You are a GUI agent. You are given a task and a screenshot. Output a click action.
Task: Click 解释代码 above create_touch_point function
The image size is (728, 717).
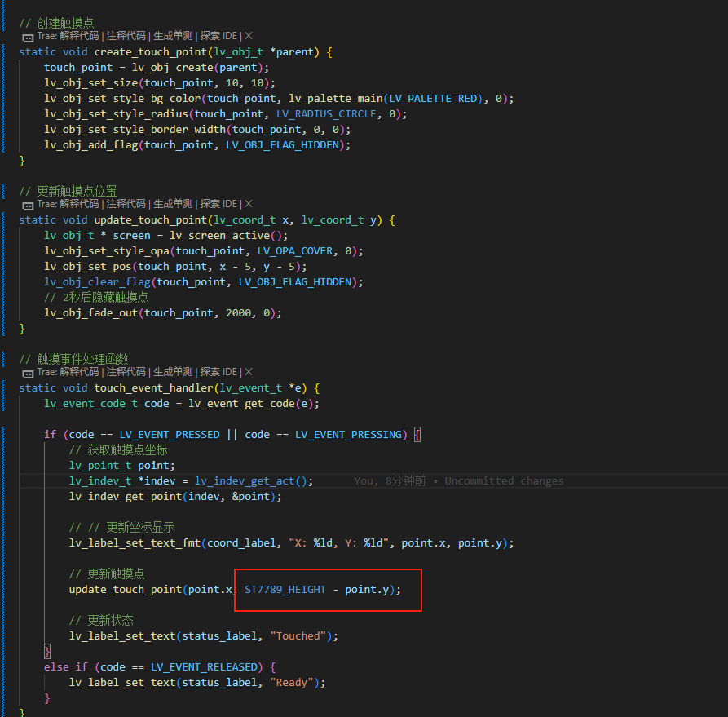point(79,36)
